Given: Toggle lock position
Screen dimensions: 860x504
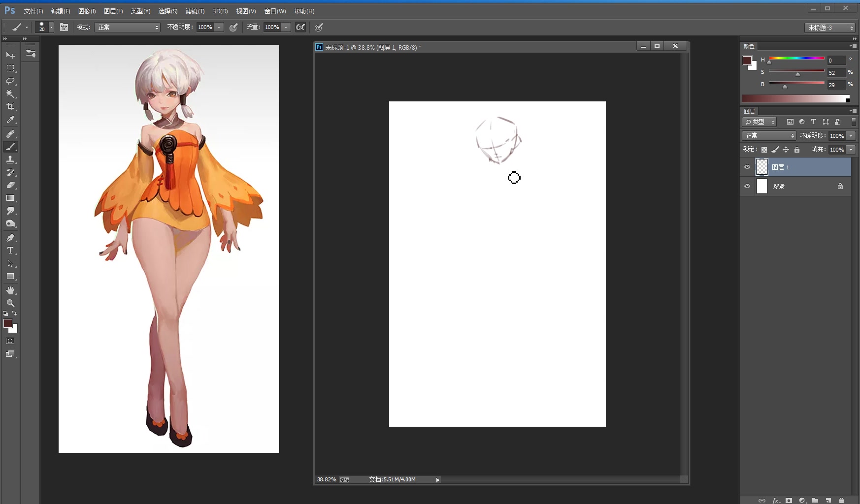Looking at the screenshot, I should tap(786, 150).
